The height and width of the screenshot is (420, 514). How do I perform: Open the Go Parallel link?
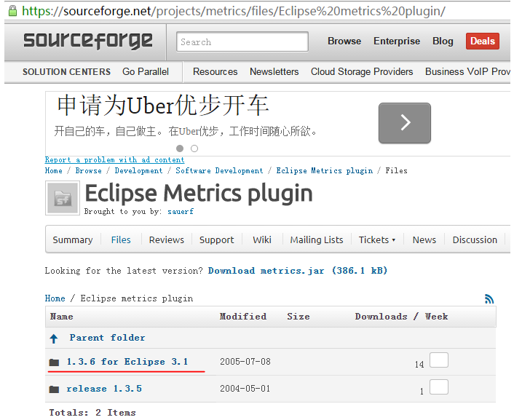pyautogui.click(x=146, y=71)
